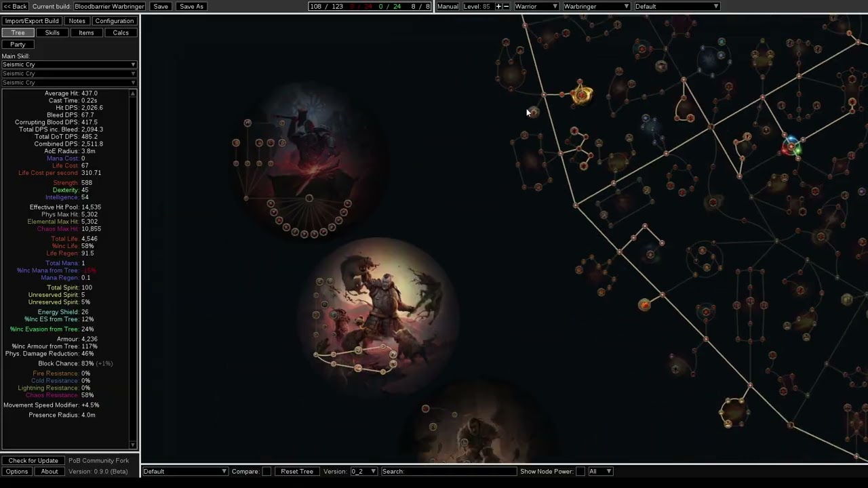Toggle the Compare checkbox
Screen dimensions: 868x488
pos(267,471)
